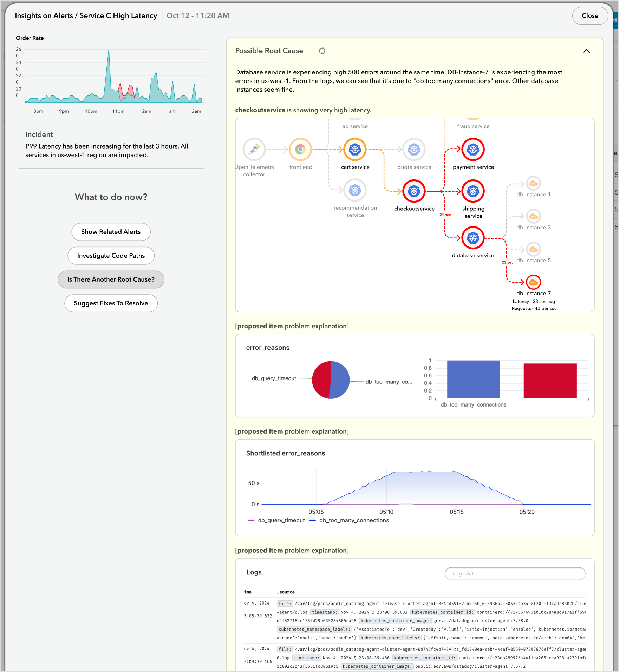
Task: Select the db-instance-5 AWS node icon
Action: (534, 249)
